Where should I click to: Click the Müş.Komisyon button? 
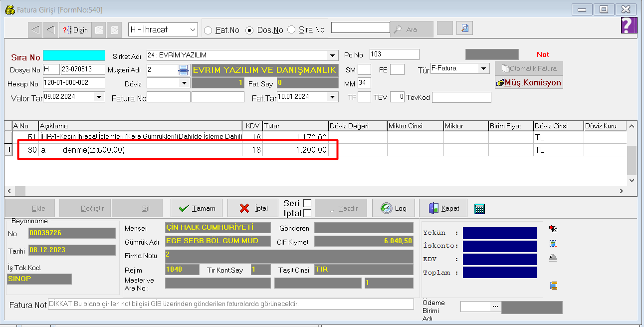529,82
